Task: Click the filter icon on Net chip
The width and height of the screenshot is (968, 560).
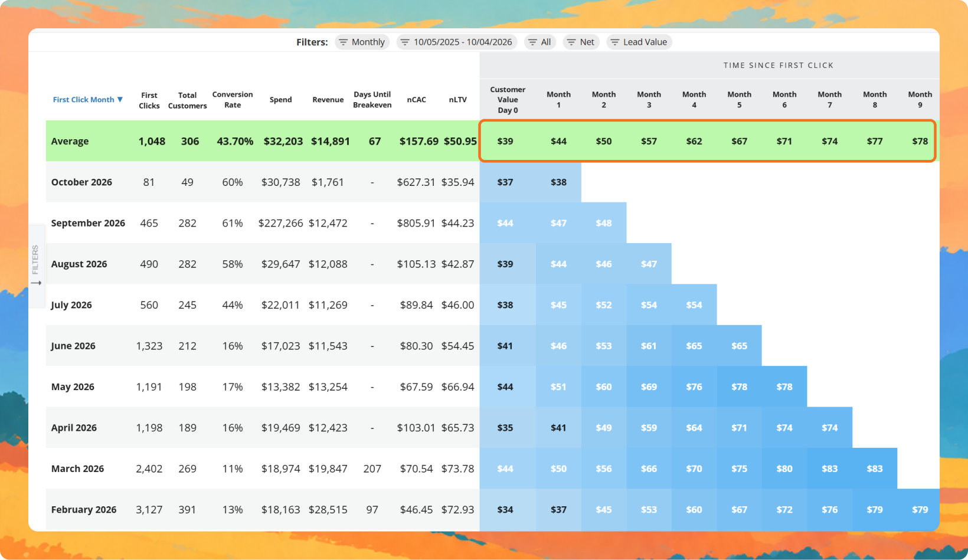Action: pos(571,42)
